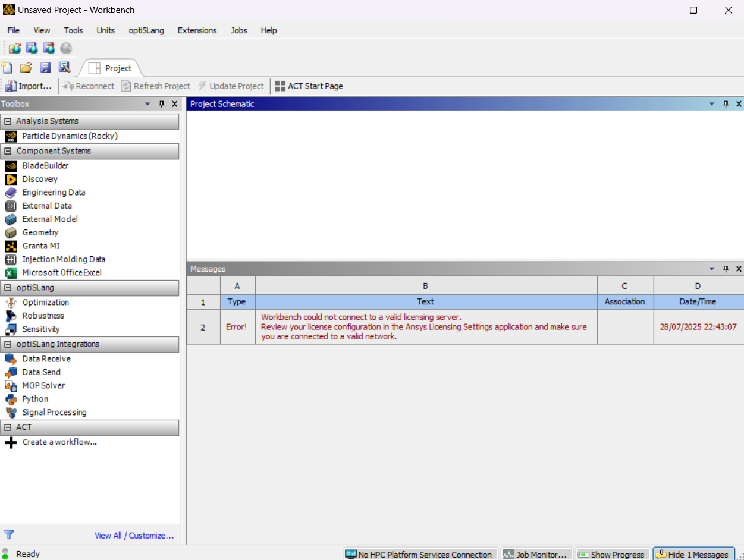744x560 pixels.
Task: Click the Granta MI icon
Action: pyautogui.click(x=11, y=246)
